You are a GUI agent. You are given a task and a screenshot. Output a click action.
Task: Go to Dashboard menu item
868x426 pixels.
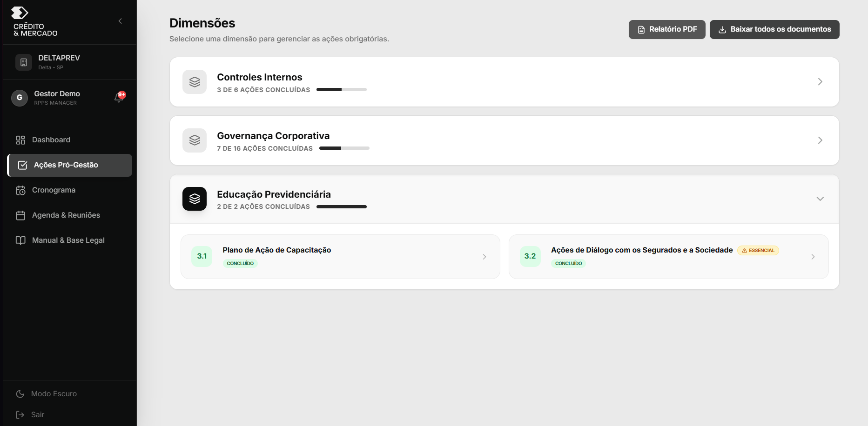click(70, 140)
